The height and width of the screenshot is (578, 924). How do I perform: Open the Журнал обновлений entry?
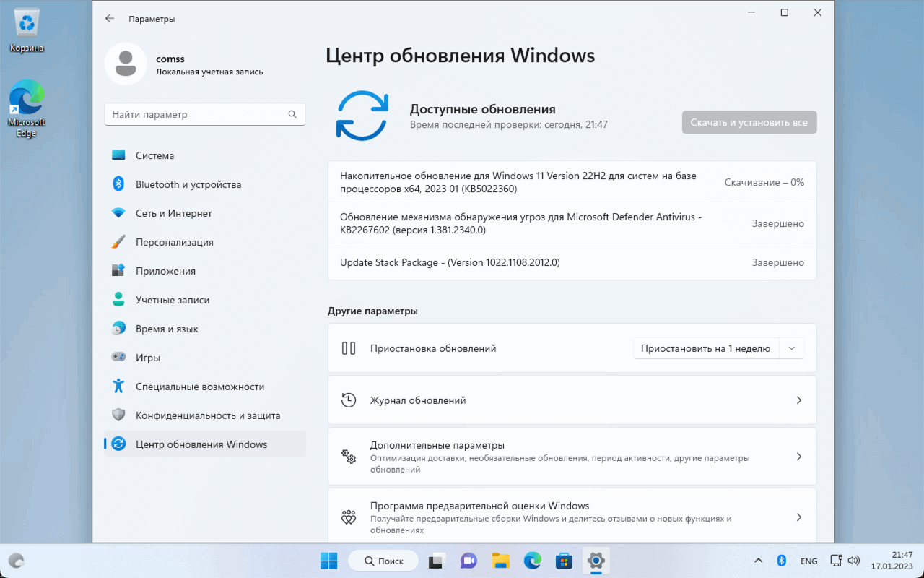(x=572, y=400)
